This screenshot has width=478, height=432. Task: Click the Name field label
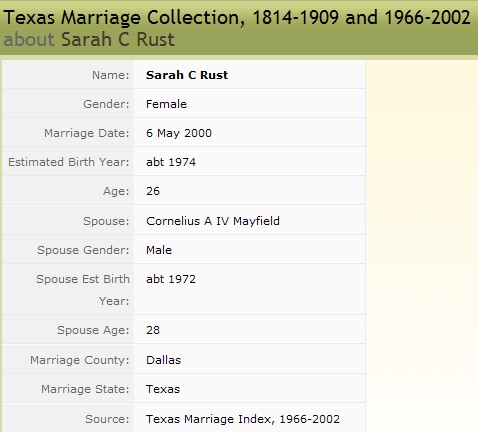(x=110, y=75)
